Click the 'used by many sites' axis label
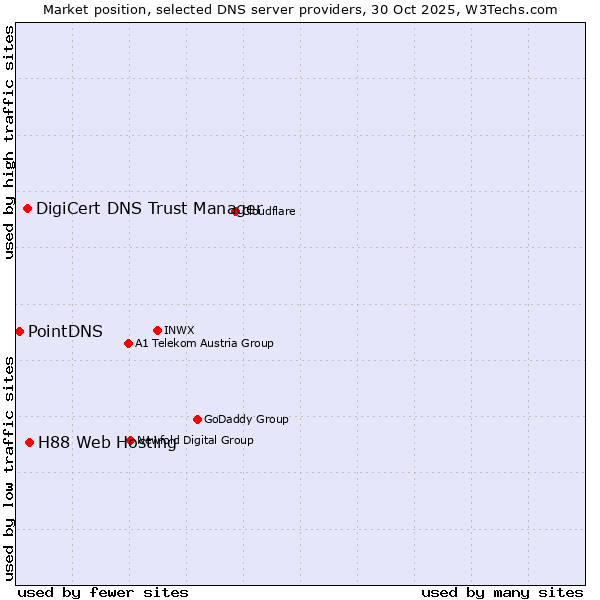Viewport: 600px width, 600px height. 502,592
